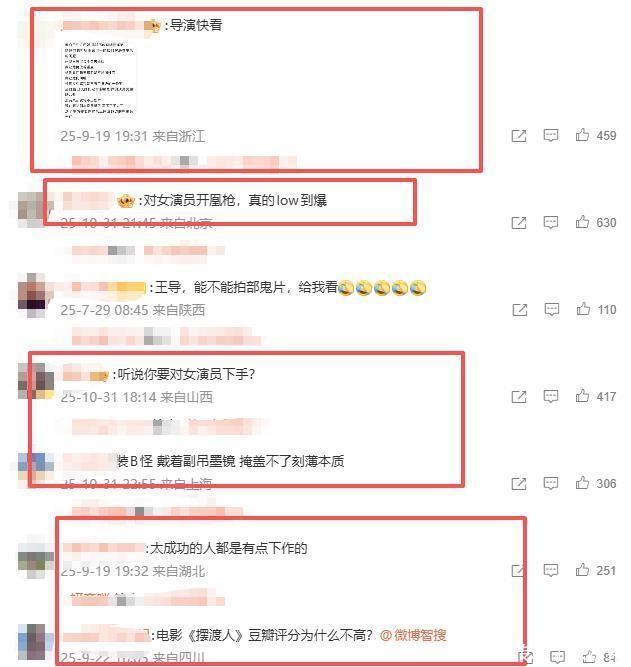631x667 pixels.
Task: Open the @微博智搜 mention link
Action: 413,636
